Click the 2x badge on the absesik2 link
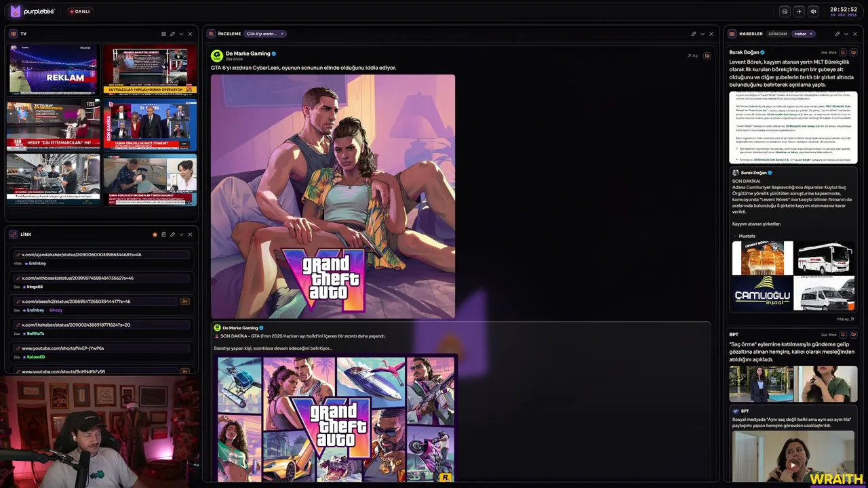The height and width of the screenshot is (488, 868). (x=184, y=301)
